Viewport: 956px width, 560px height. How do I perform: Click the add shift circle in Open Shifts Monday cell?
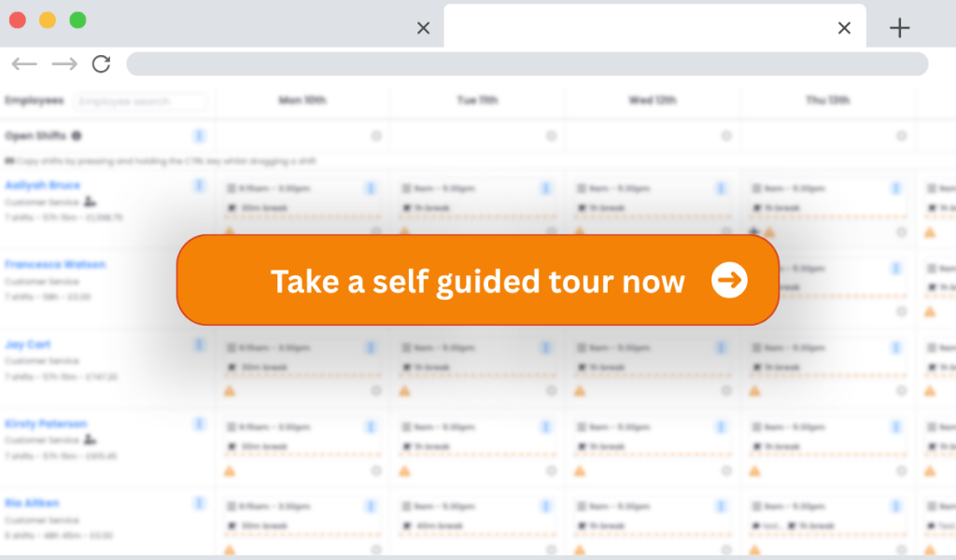point(376,136)
